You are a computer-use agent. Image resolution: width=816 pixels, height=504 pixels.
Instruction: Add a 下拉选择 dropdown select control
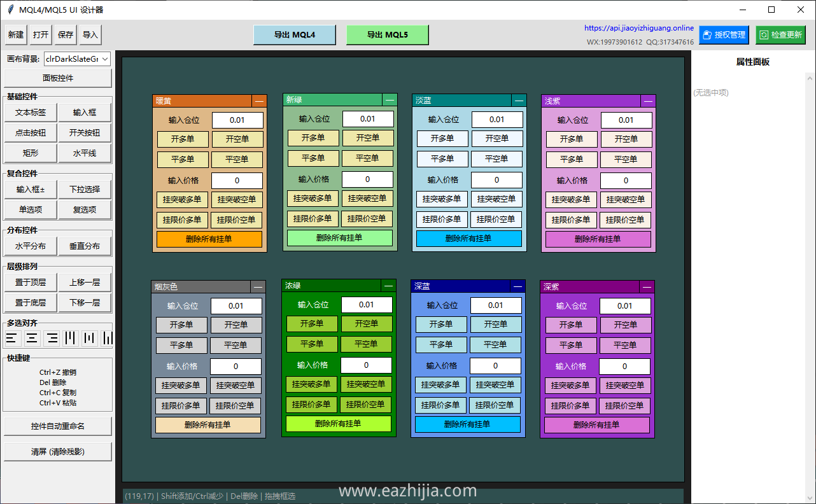pyautogui.click(x=85, y=189)
